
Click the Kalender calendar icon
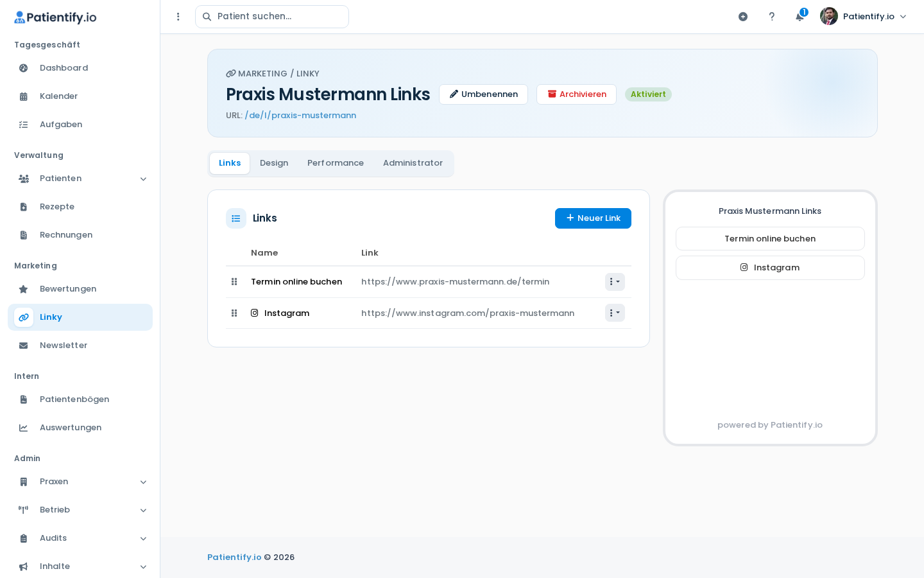click(24, 96)
